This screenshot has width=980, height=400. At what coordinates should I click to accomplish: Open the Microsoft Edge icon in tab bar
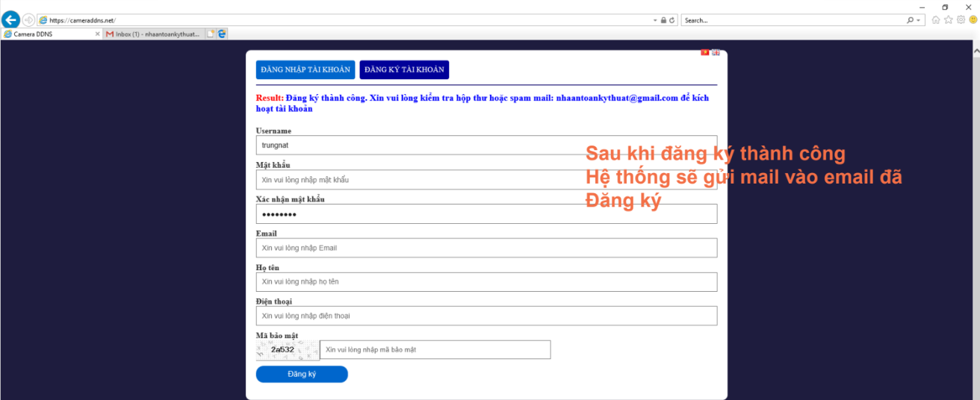[x=222, y=34]
